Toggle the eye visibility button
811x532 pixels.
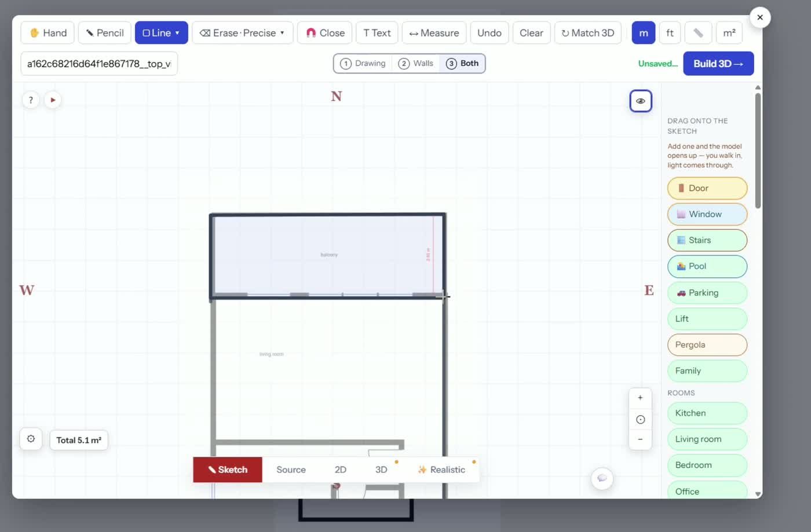tap(641, 101)
